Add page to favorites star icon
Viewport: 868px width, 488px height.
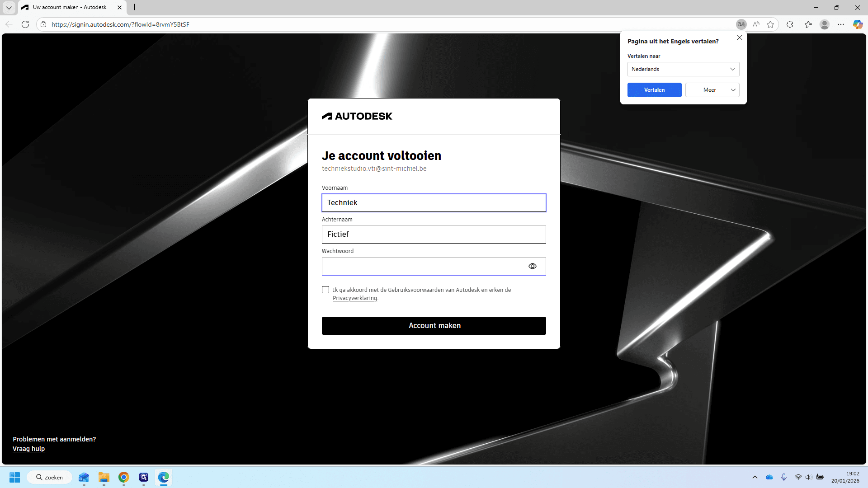(x=770, y=24)
